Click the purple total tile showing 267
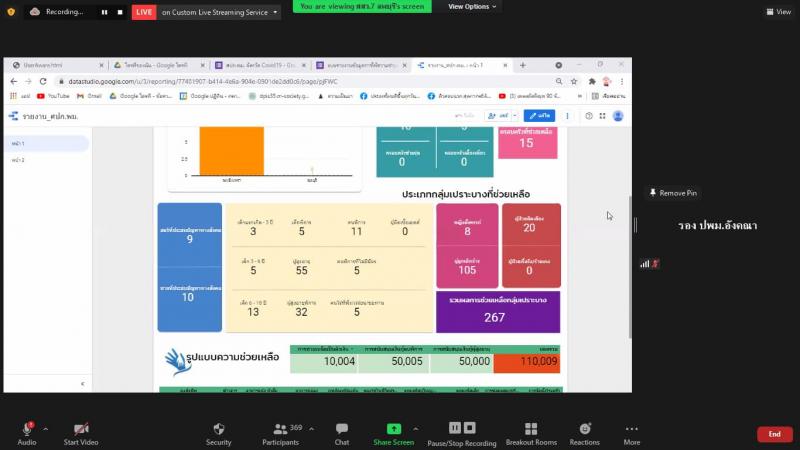This screenshot has width=800, height=450. pyautogui.click(x=498, y=312)
